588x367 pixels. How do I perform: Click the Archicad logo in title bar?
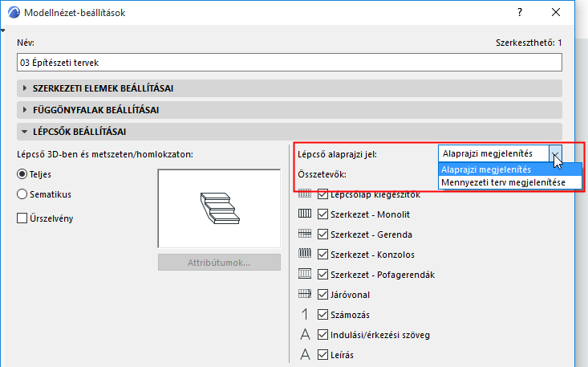tap(14, 12)
